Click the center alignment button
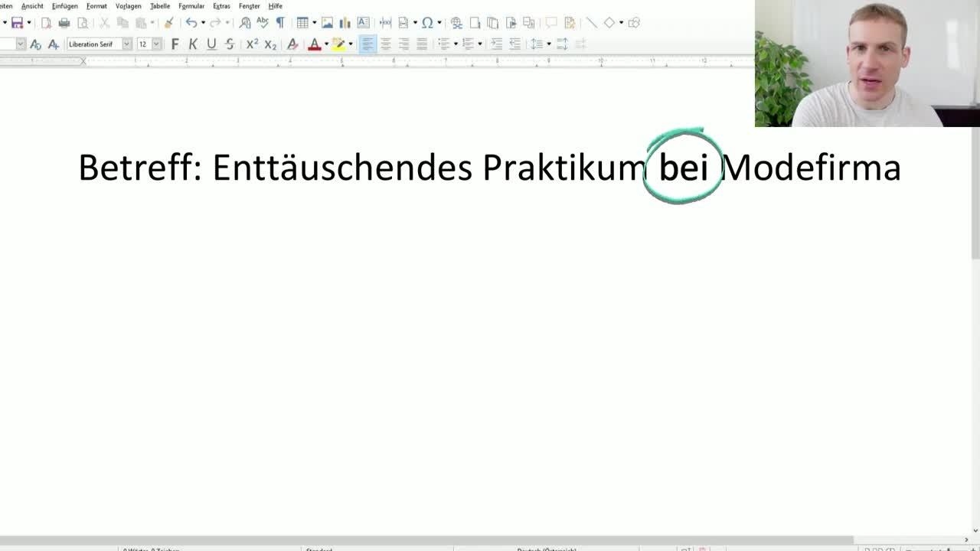The height and width of the screenshot is (551, 980). point(386,44)
